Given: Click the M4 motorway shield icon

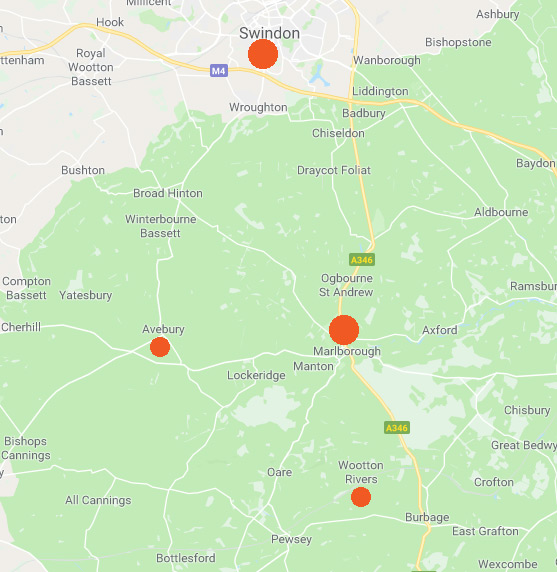Looking at the screenshot, I should (219, 70).
